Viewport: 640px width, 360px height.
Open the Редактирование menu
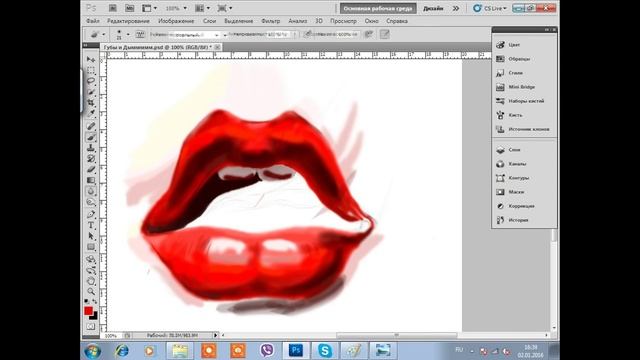tap(128, 21)
